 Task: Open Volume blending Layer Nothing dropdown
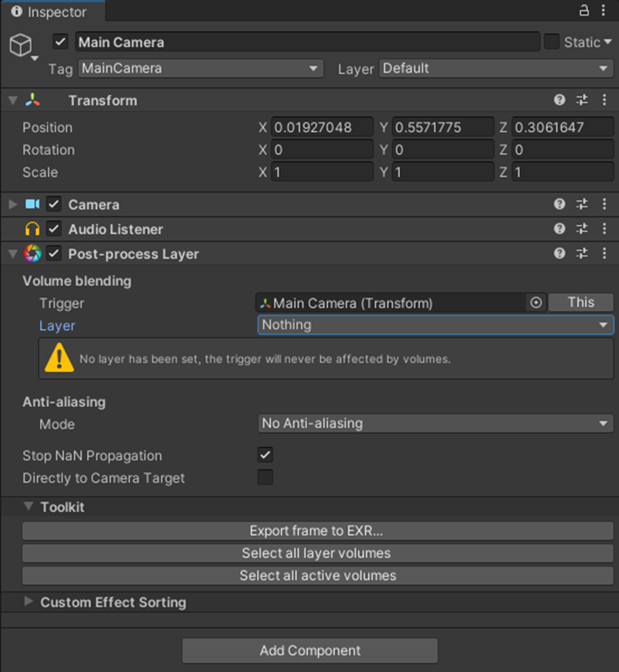pyautogui.click(x=435, y=325)
